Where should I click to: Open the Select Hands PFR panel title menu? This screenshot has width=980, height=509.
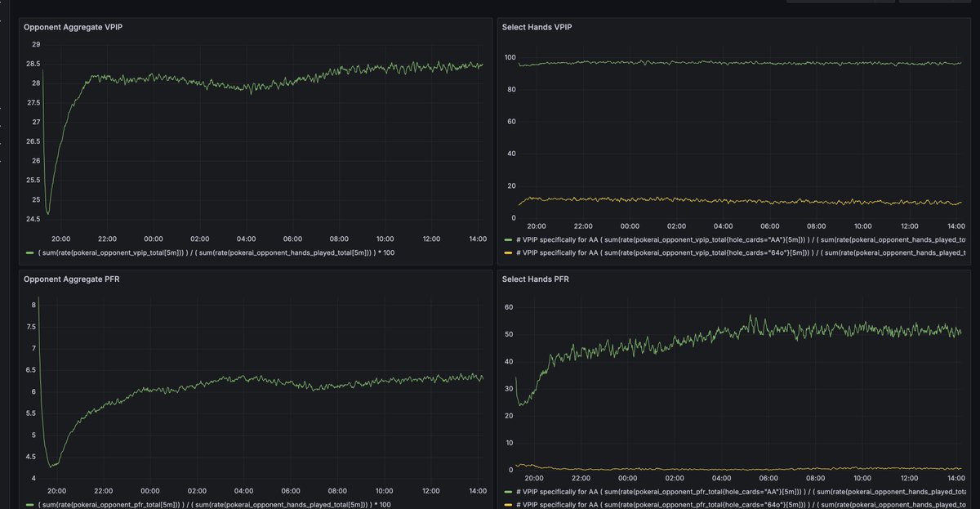[536, 279]
